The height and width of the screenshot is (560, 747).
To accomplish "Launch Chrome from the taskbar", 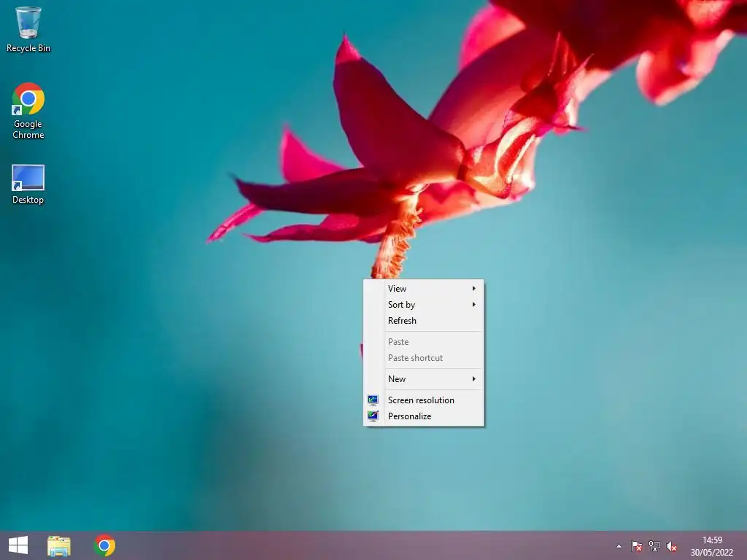I will [104, 545].
